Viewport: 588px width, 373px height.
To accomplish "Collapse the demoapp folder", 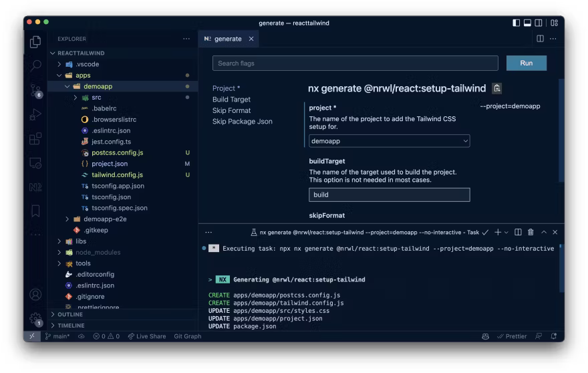I will pyautogui.click(x=67, y=86).
